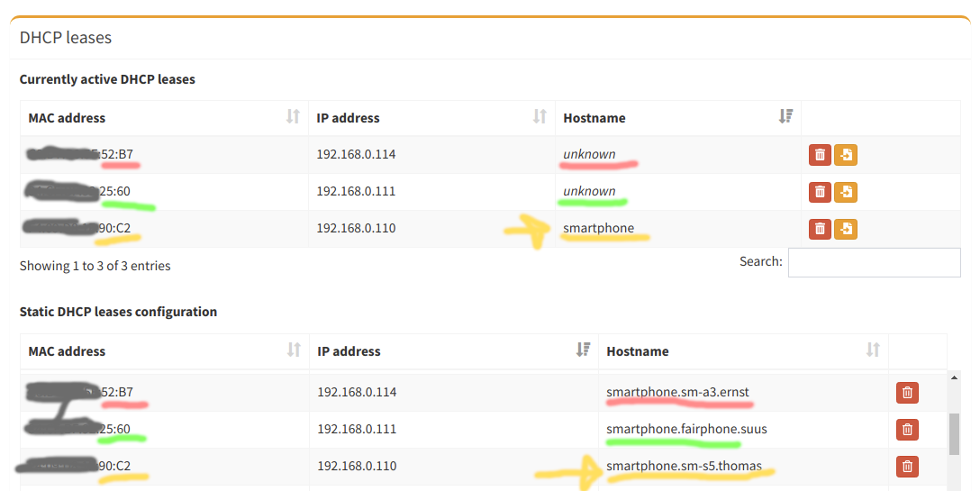Sort static leases by Hostname
This screenshot has height=491, width=980.
(x=873, y=350)
